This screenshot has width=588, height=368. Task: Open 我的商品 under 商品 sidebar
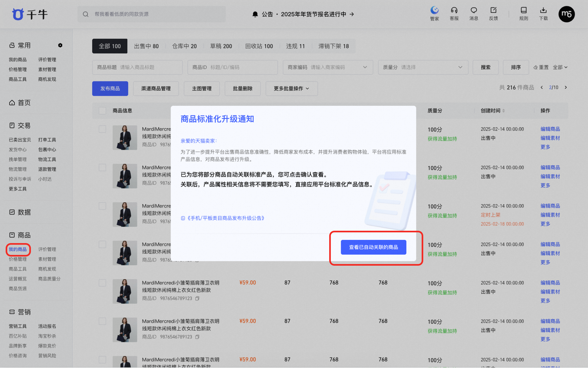point(18,249)
